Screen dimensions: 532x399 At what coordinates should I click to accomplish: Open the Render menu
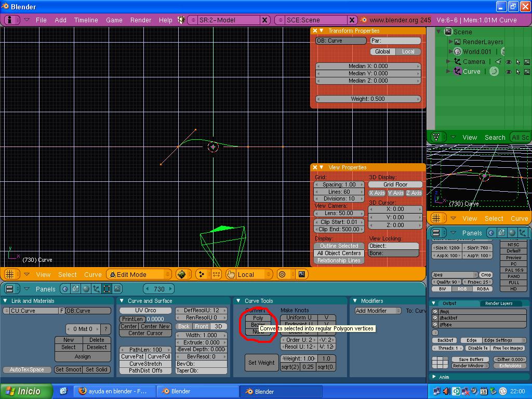[140, 20]
